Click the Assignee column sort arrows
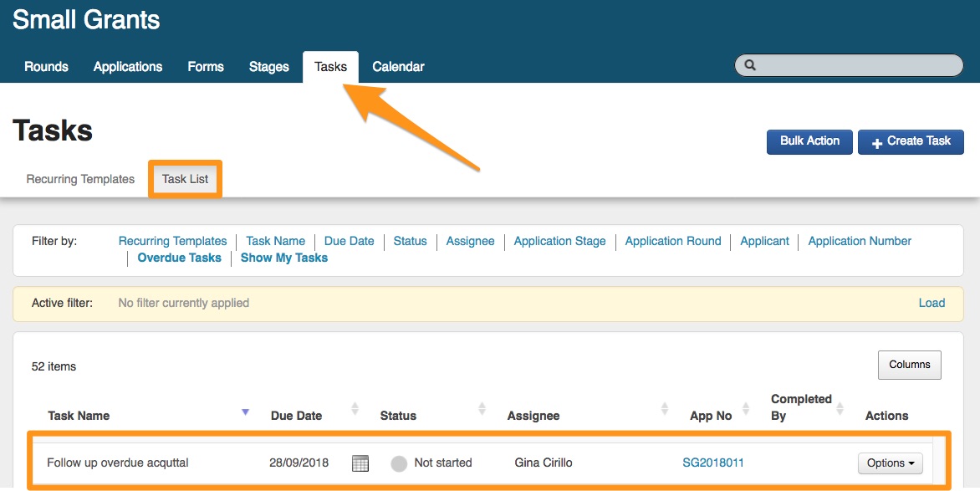 coord(665,409)
